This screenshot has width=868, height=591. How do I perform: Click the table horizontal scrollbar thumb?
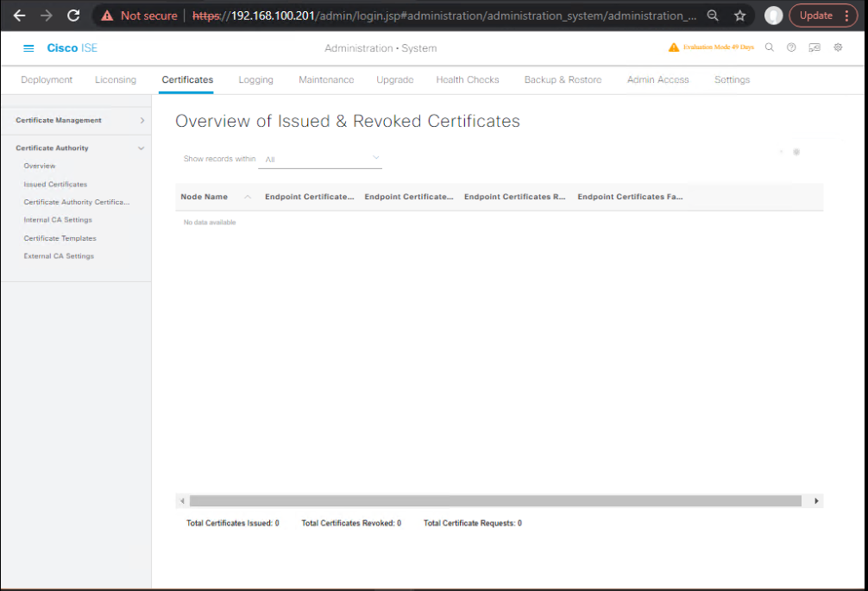[495, 500]
